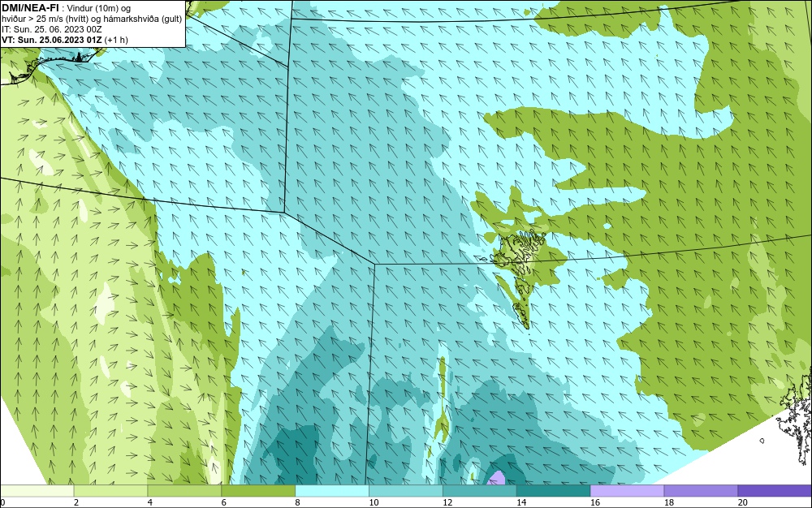Image resolution: width=812 pixels, height=508 pixels.
Task: Click the 16–18 m/s light purple legend swatch
Action: pos(627,490)
